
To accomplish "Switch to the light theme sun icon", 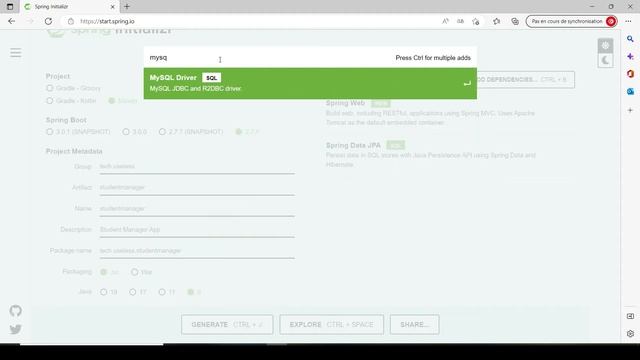I will (x=605, y=46).
